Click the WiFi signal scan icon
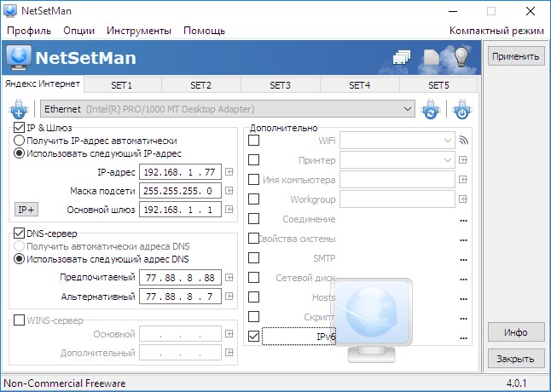Screen dimensions: 551x392 coord(463,141)
